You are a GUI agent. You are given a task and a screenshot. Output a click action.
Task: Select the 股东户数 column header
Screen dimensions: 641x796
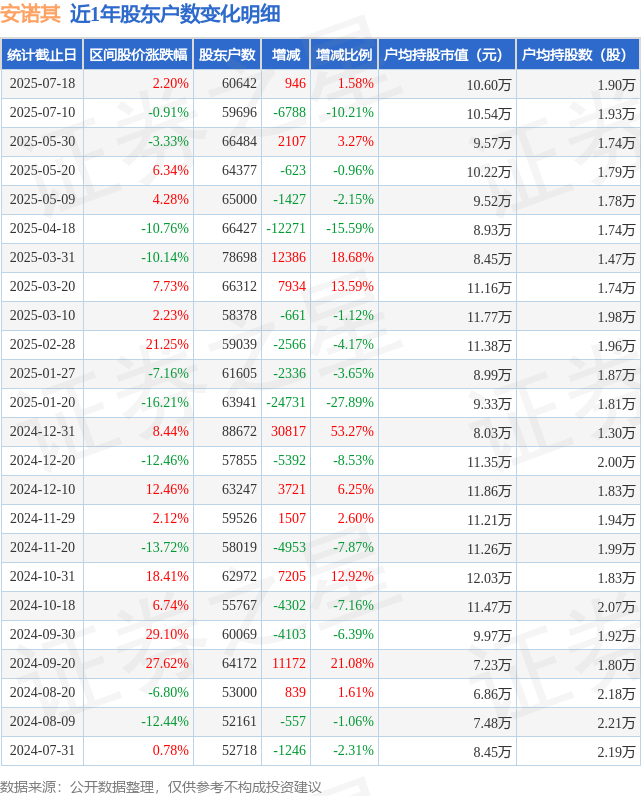click(227, 54)
